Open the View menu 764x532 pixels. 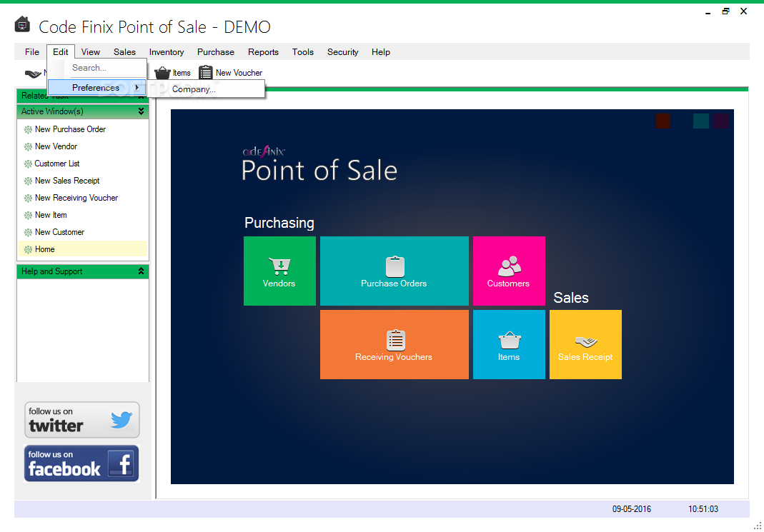tap(91, 52)
